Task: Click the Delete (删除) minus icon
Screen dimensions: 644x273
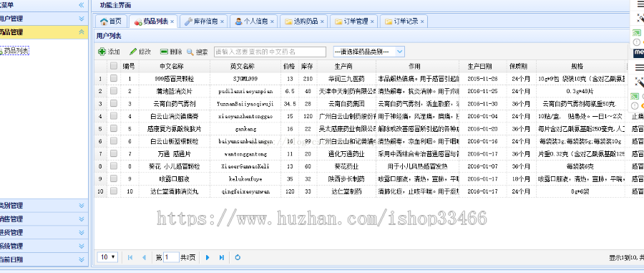Action: point(164,52)
